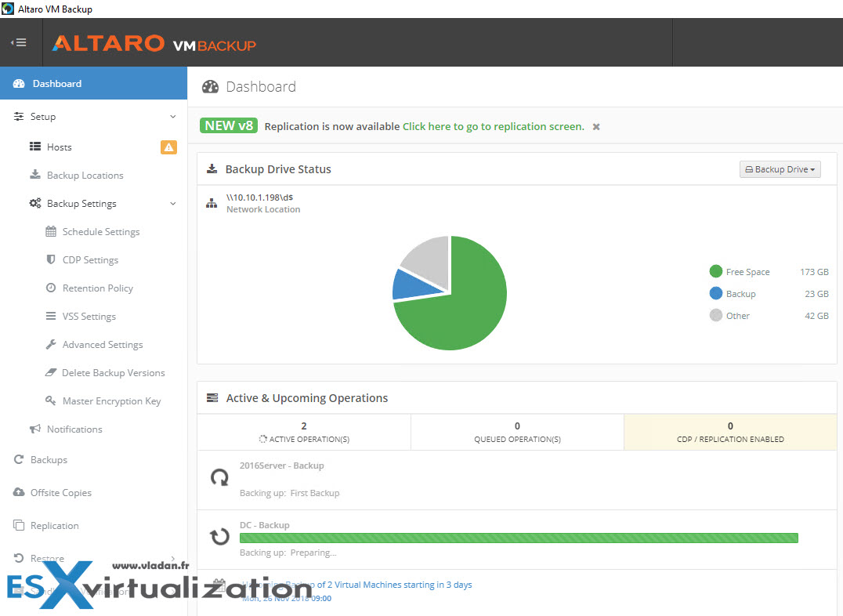The height and width of the screenshot is (616, 843).
Task: Click the blue Backup legend swatch
Action: click(x=715, y=293)
